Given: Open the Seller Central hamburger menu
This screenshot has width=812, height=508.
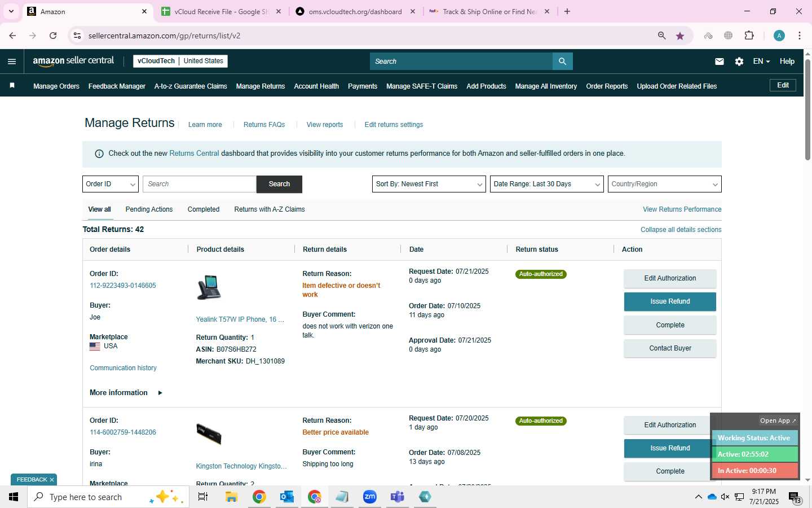Looking at the screenshot, I should point(12,62).
